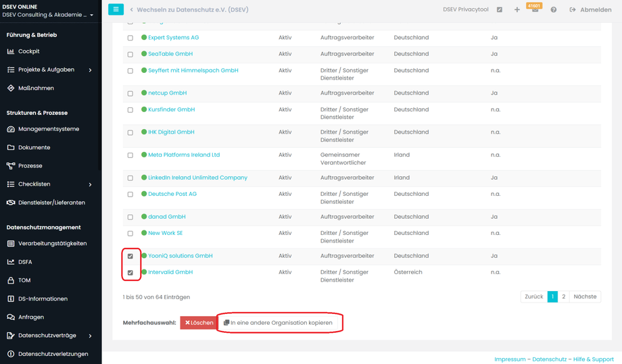Click In eine andere Organisation kopieren
The width and height of the screenshot is (622, 364).
(279, 323)
